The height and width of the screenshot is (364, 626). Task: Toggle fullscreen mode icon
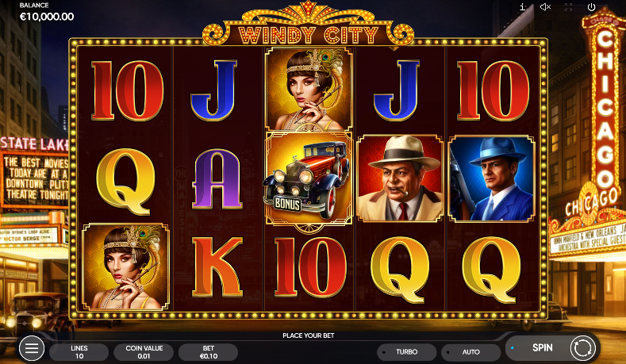coord(569,7)
